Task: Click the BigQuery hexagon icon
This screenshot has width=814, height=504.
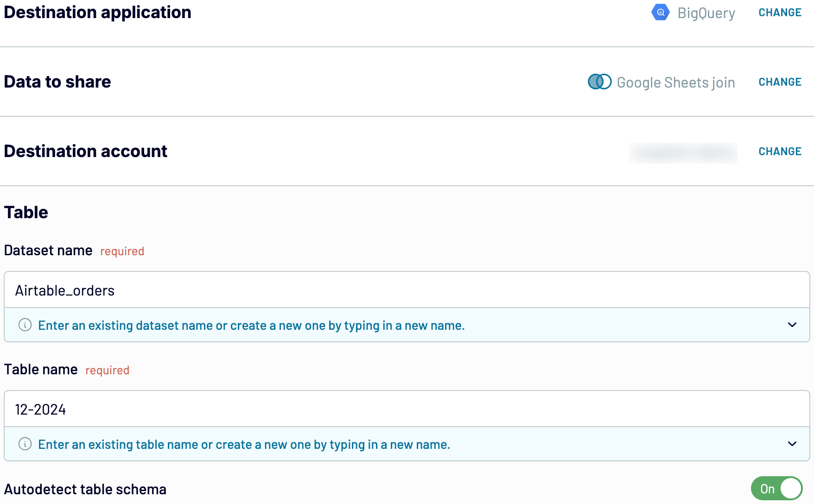Action: (x=660, y=13)
